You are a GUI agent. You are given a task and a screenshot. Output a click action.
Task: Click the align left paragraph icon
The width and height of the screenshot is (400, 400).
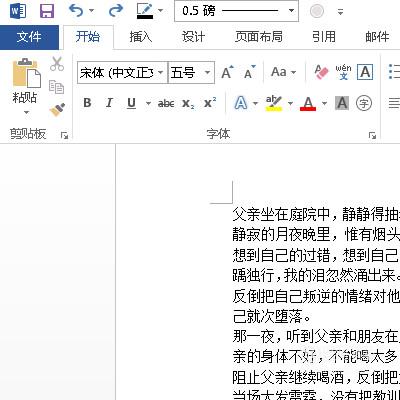394,103
